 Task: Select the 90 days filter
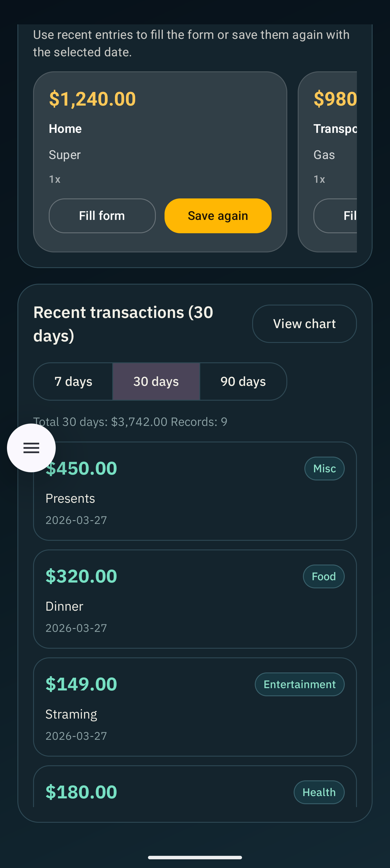[243, 381]
